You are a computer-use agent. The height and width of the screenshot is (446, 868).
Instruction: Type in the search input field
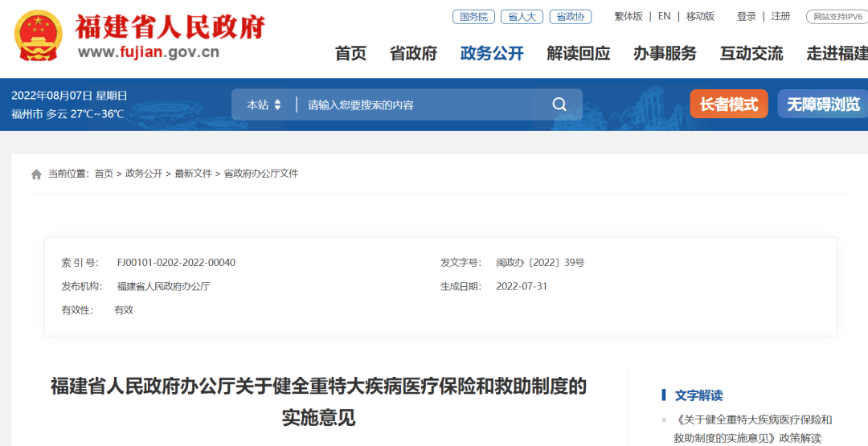[418, 104]
